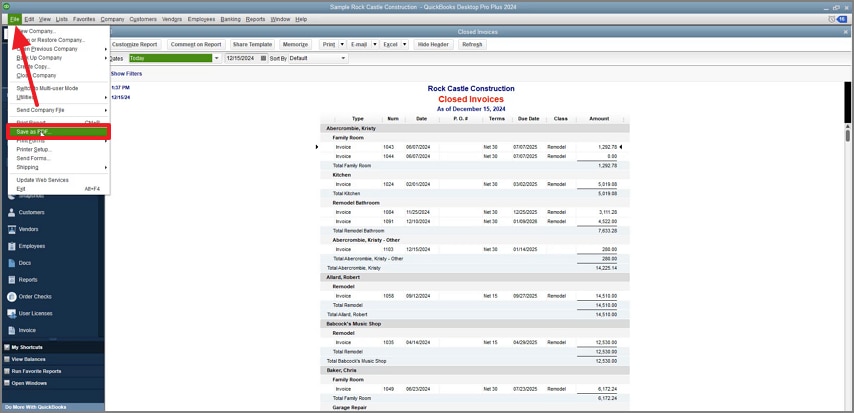Open the Vendors shortcut icon in sidebar
Viewport: 854px width, 413px height.
pyautogui.click(x=11, y=229)
